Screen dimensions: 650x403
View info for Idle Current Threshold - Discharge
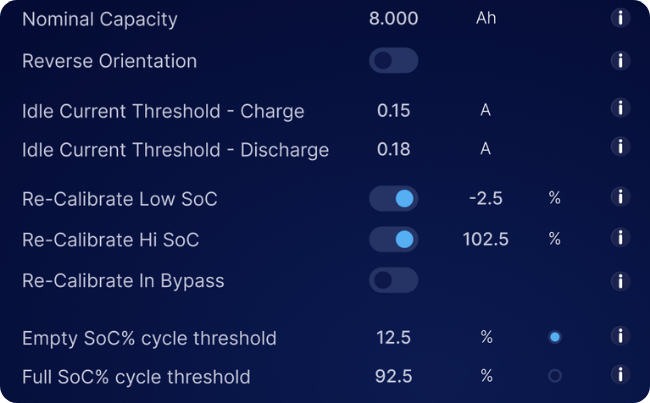coord(620,149)
